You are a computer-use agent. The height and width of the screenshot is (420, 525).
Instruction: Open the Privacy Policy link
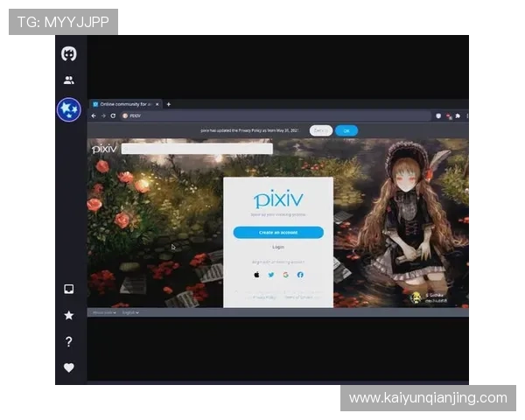coord(264,297)
